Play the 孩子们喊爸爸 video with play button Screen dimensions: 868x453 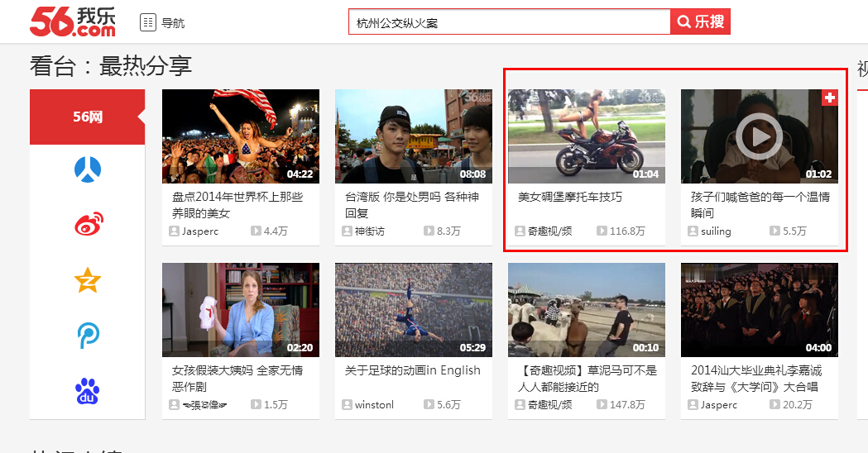(759, 136)
